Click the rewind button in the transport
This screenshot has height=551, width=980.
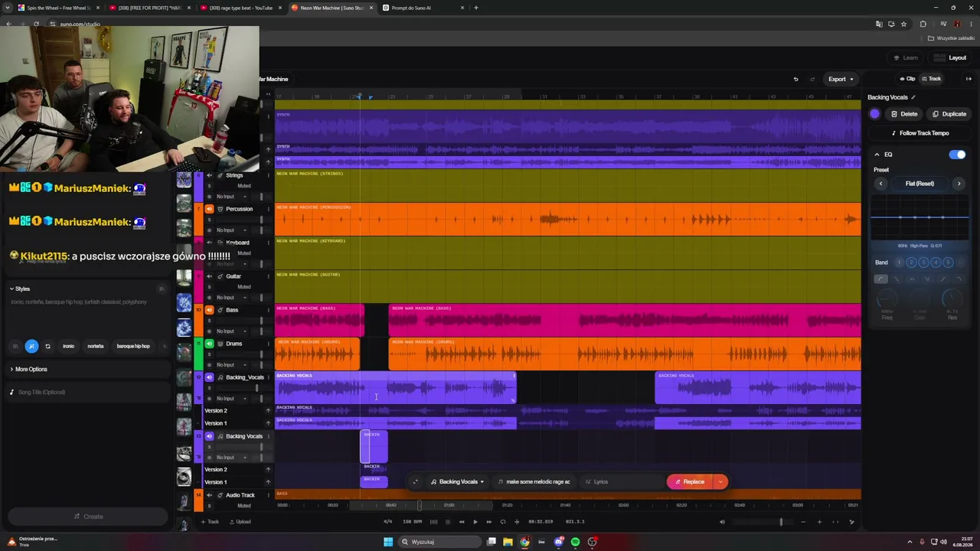(x=462, y=522)
